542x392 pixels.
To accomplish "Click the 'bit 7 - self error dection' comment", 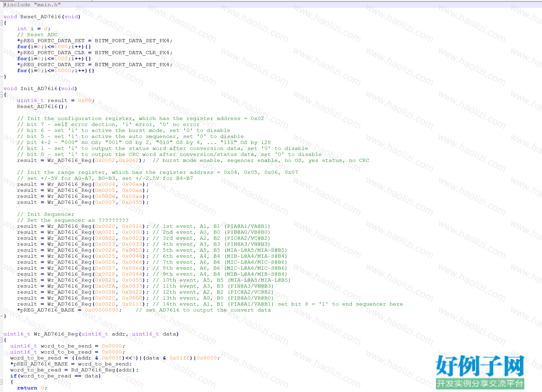I will tap(108, 124).
